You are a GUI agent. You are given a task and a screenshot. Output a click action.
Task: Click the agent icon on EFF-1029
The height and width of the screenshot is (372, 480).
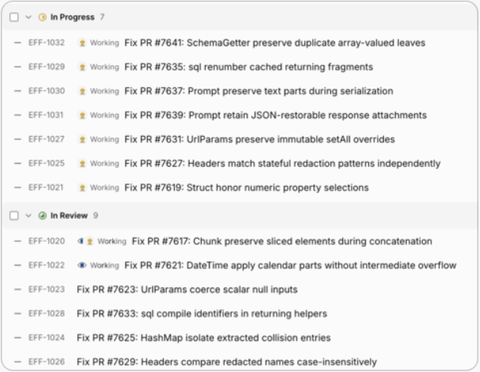coord(82,67)
